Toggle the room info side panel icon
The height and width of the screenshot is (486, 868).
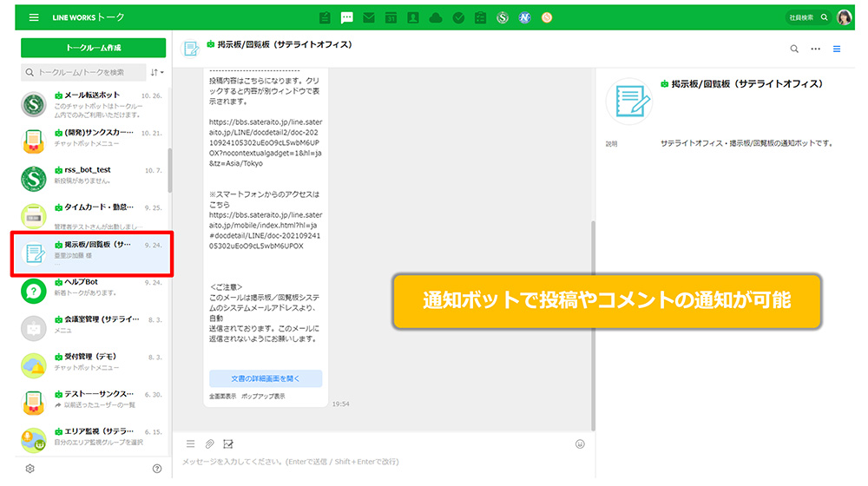(x=837, y=49)
